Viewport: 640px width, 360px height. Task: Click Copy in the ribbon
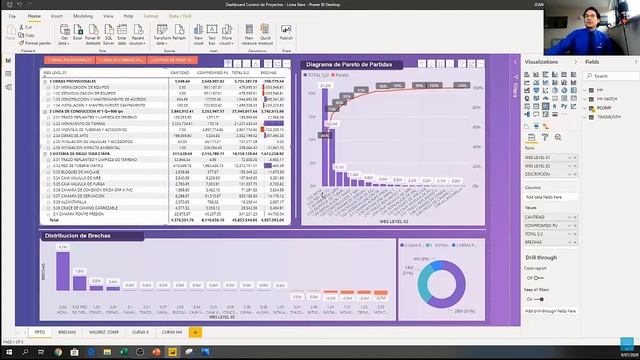click(27, 35)
